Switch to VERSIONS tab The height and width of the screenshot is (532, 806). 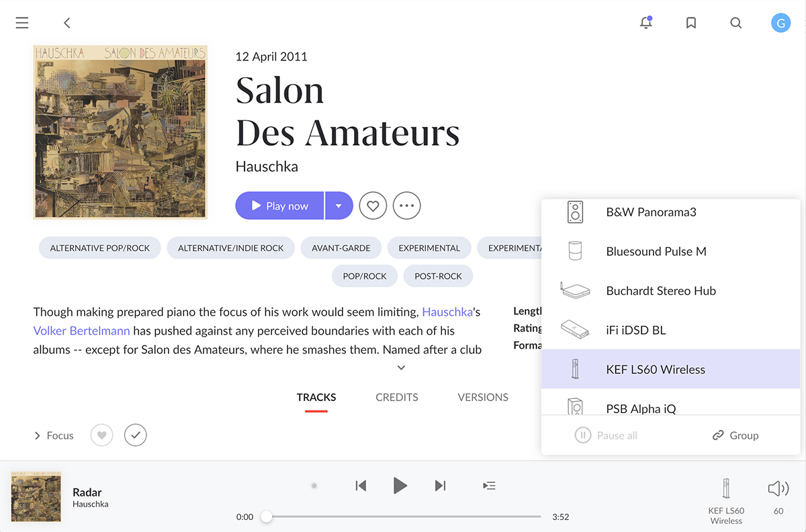click(483, 397)
